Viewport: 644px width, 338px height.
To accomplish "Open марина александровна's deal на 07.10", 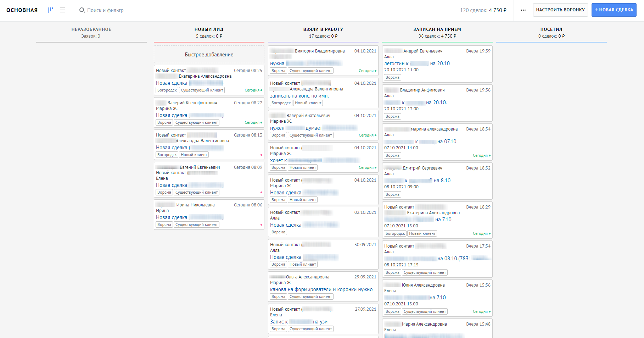I will 420,142.
